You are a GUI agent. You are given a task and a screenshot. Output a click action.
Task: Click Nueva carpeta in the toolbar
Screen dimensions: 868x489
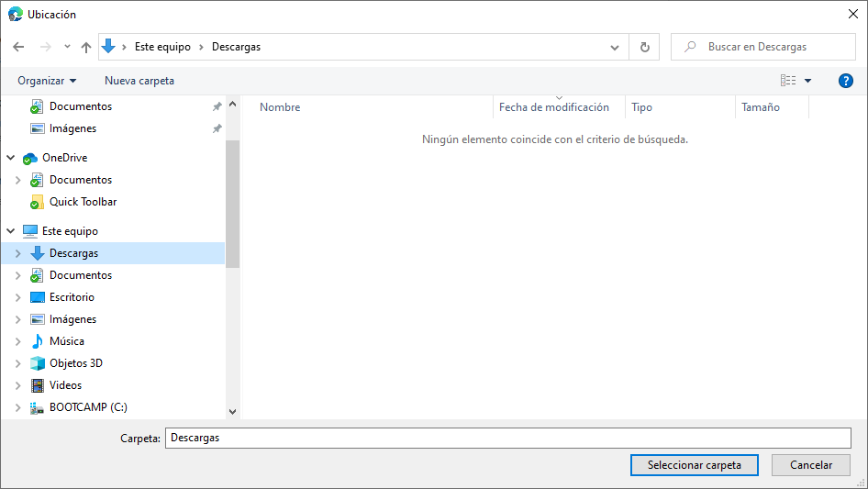pyautogui.click(x=139, y=81)
